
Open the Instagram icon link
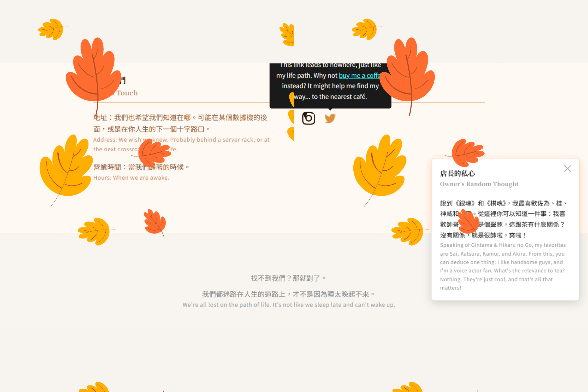(x=308, y=118)
